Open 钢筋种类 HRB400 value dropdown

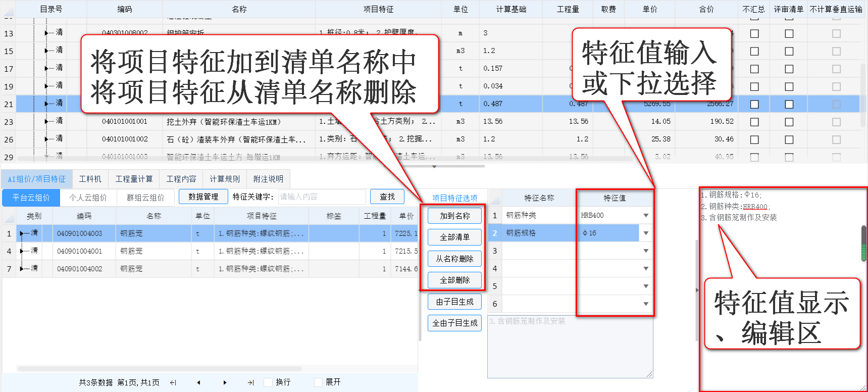pyautogui.click(x=646, y=216)
